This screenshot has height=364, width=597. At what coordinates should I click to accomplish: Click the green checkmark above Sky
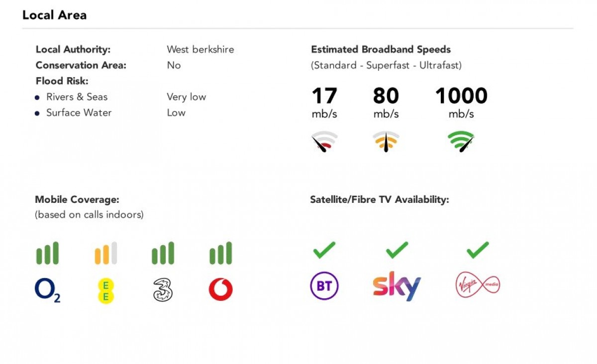[397, 250]
